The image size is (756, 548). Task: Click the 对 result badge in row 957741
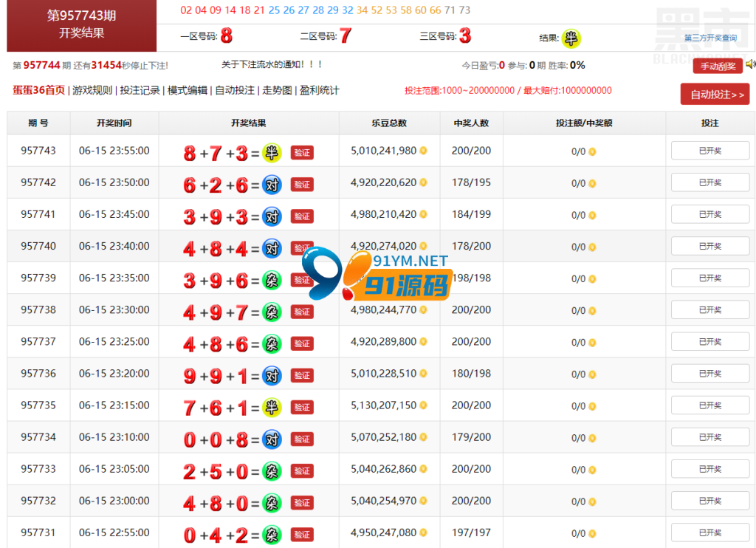[x=272, y=216]
